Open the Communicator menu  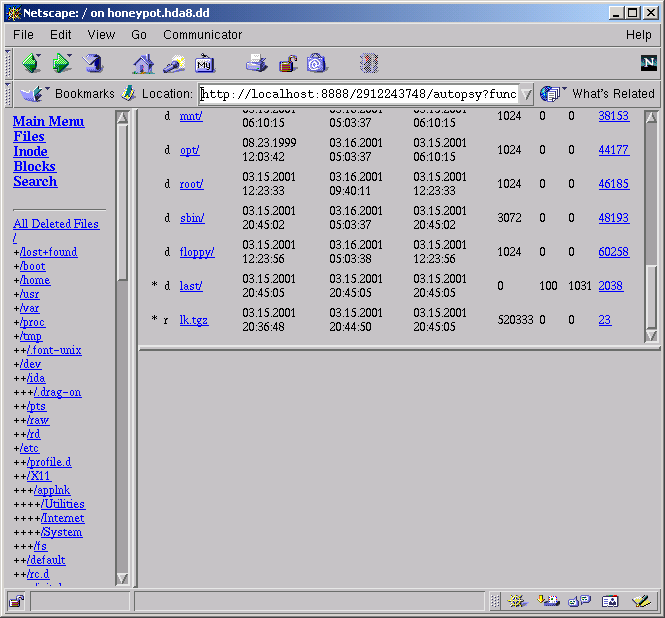[x=202, y=35]
